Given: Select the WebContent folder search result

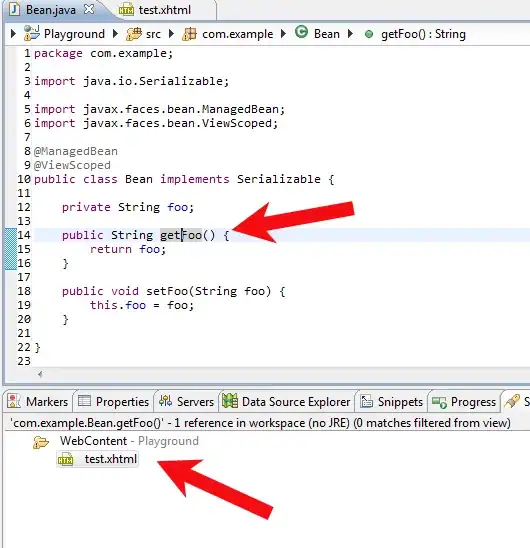Looking at the screenshot, I should click(x=93, y=441).
